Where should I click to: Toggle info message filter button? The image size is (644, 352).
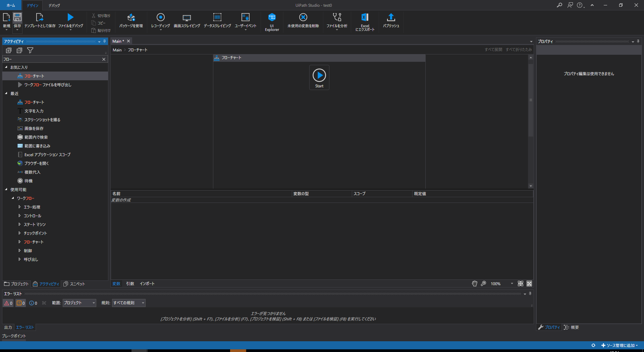[33, 303]
